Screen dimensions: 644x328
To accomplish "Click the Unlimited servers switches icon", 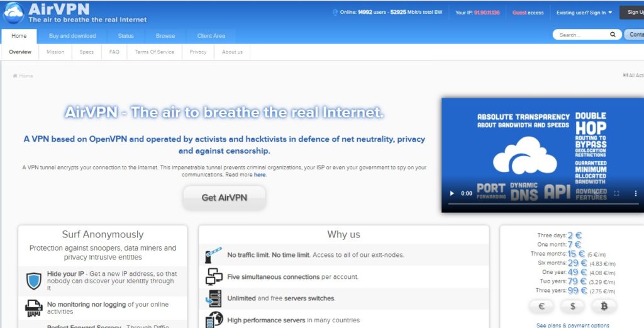I will point(214,298).
